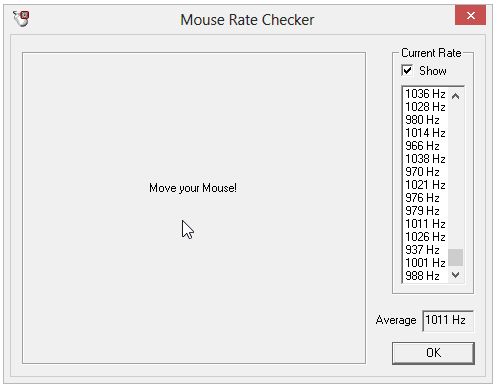Select the 937 Hz entry

[425, 250]
